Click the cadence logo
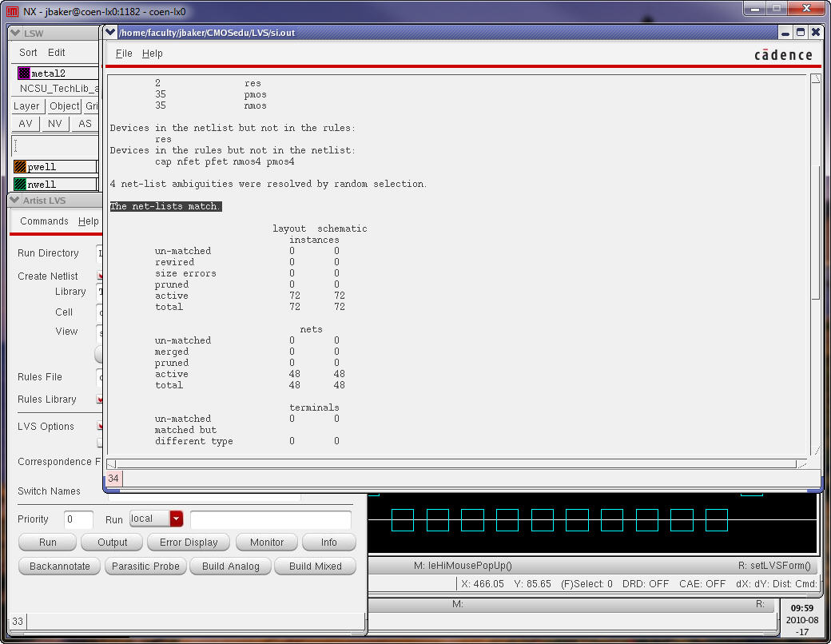The height and width of the screenshot is (644, 831). (x=782, y=54)
